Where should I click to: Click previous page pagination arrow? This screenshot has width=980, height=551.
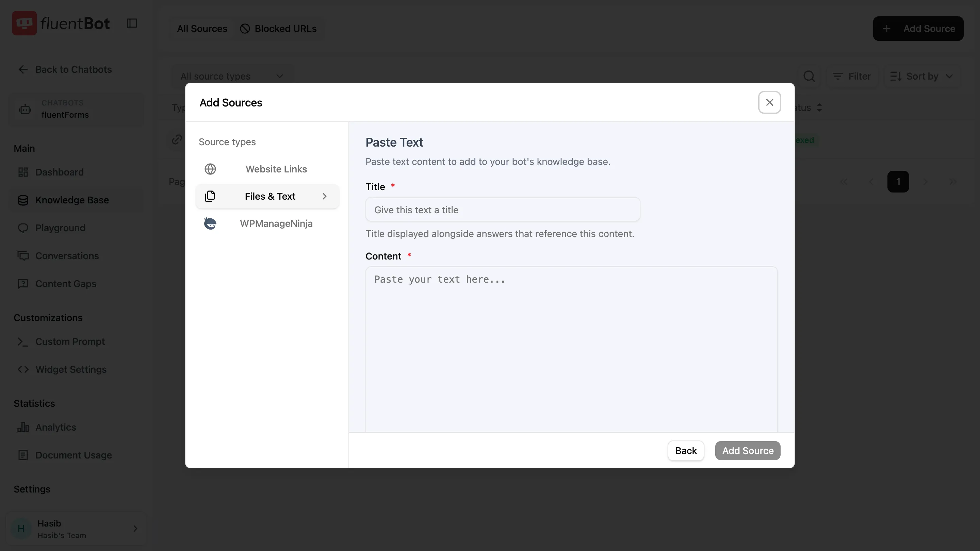tap(871, 182)
